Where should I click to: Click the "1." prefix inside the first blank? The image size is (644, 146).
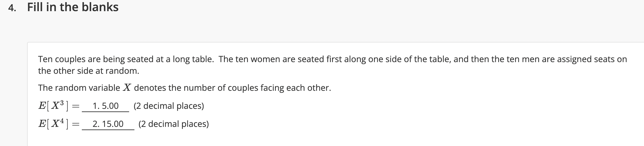(96, 106)
